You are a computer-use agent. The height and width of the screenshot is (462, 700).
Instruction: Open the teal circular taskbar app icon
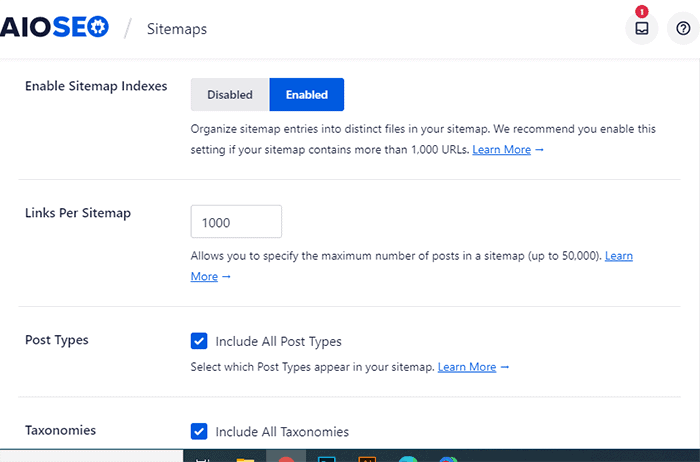[x=406, y=456]
